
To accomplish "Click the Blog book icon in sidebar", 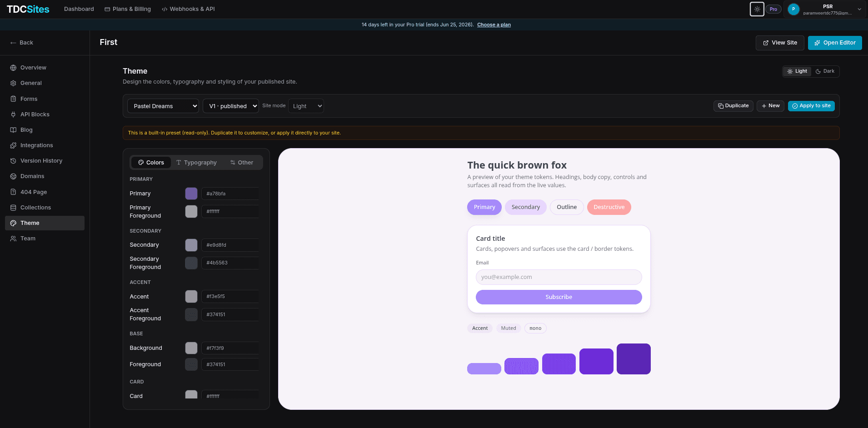I will [13, 130].
